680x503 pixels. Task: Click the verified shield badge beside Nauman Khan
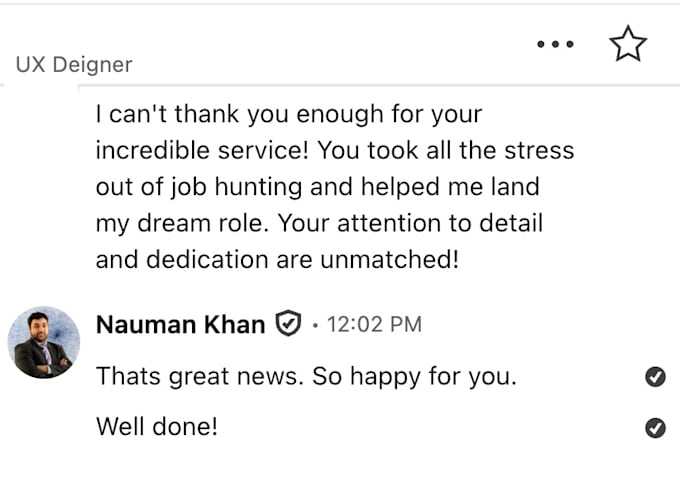(288, 324)
